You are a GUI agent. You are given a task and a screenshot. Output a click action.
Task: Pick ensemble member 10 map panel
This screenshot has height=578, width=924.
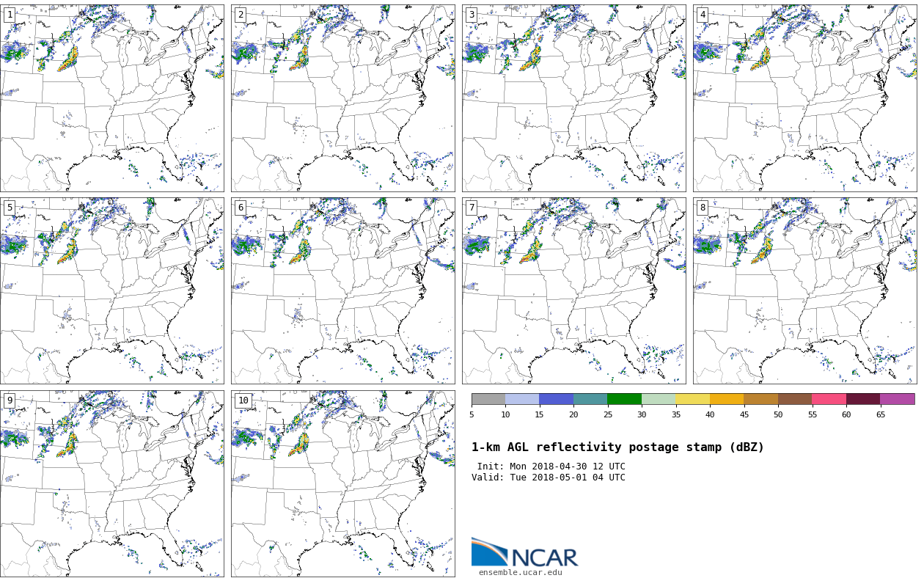pos(343,483)
